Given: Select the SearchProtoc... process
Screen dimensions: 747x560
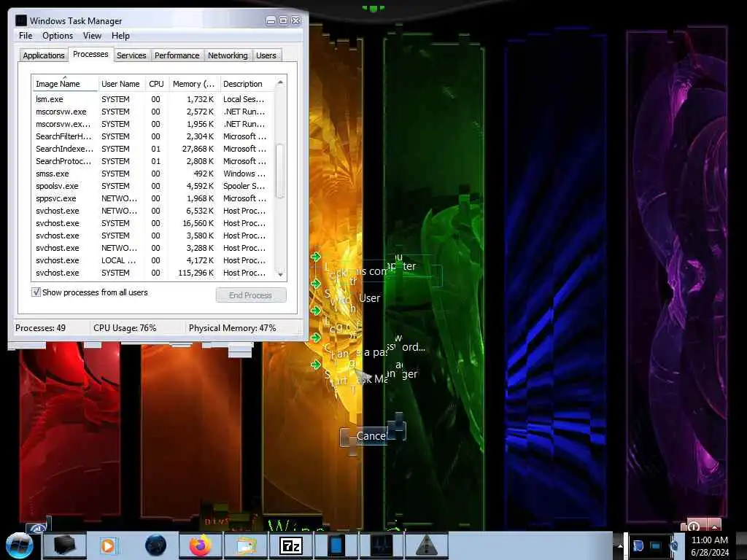Looking at the screenshot, I should point(153,161).
